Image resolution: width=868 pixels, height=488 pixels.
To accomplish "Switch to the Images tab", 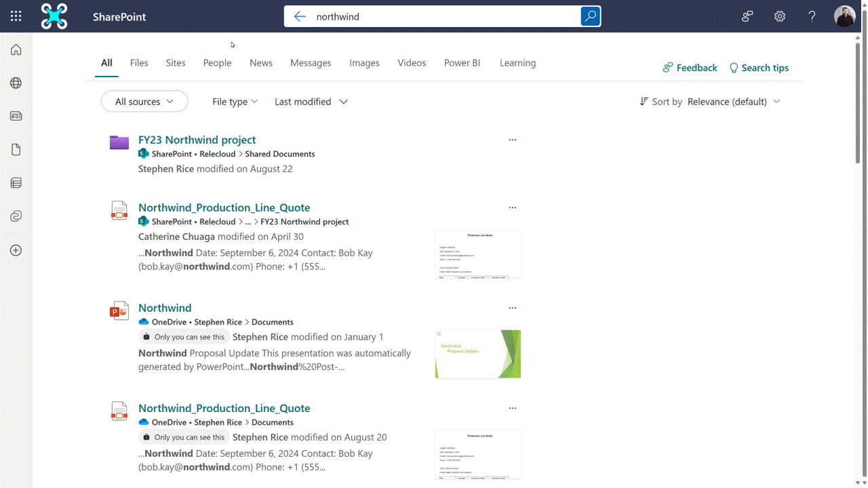I will (x=364, y=63).
